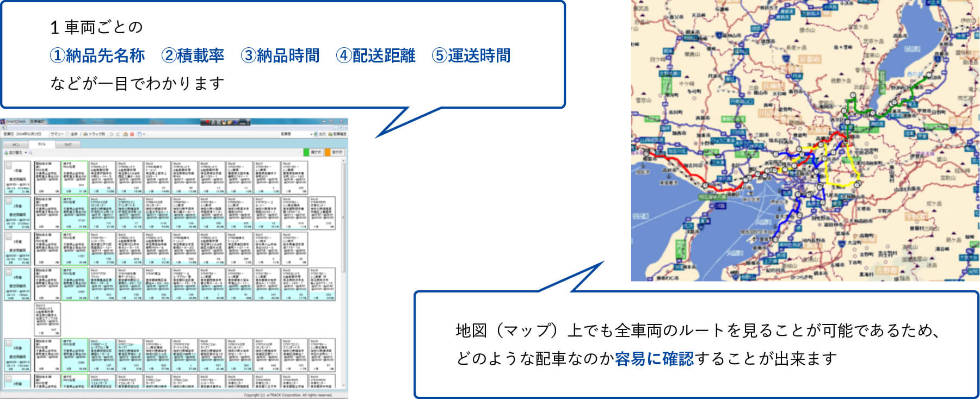Tick the checkbox on the 5号車 vehicle tile

[x=9, y=342]
